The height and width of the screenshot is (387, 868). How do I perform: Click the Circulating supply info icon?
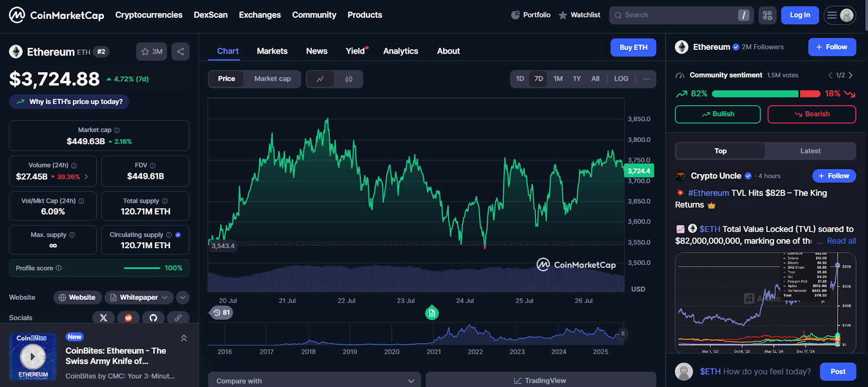coord(169,235)
